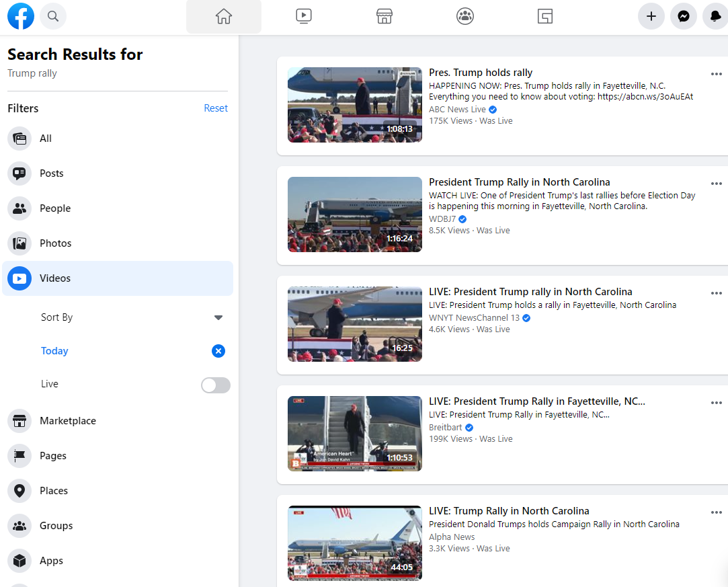
Task: Open the Watch video tab
Action: coord(304,17)
